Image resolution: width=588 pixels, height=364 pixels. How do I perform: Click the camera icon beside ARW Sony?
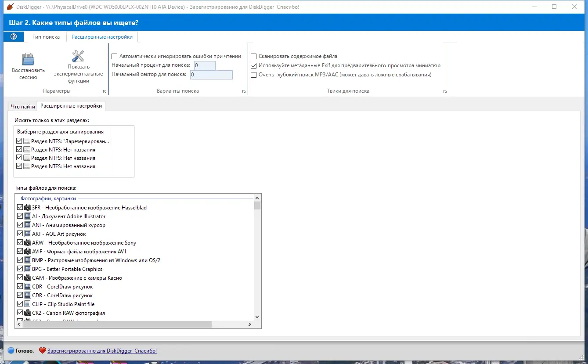pos(28,242)
